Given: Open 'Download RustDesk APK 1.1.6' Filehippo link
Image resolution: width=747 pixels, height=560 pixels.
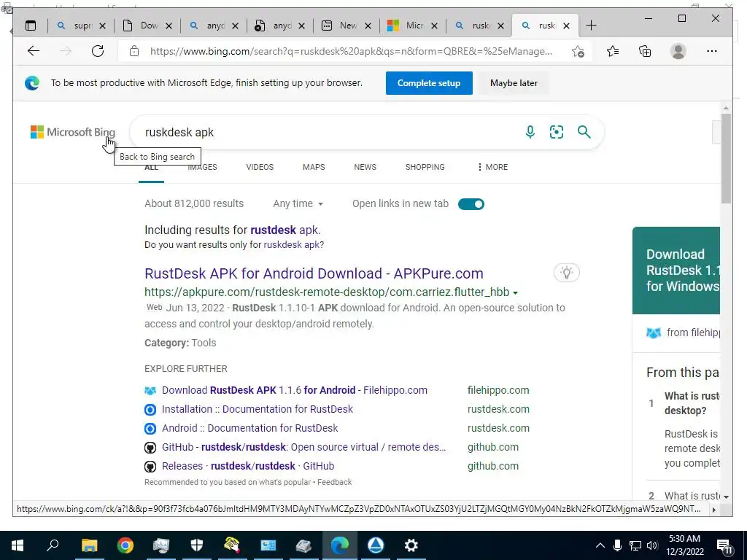Looking at the screenshot, I should coord(295,390).
